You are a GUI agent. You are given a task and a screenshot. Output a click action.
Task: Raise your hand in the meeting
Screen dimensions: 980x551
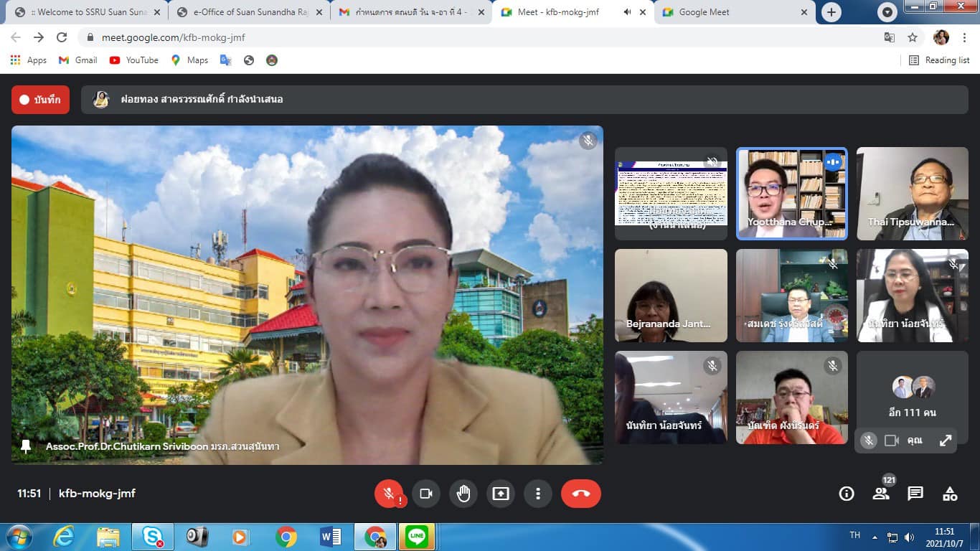463,494
